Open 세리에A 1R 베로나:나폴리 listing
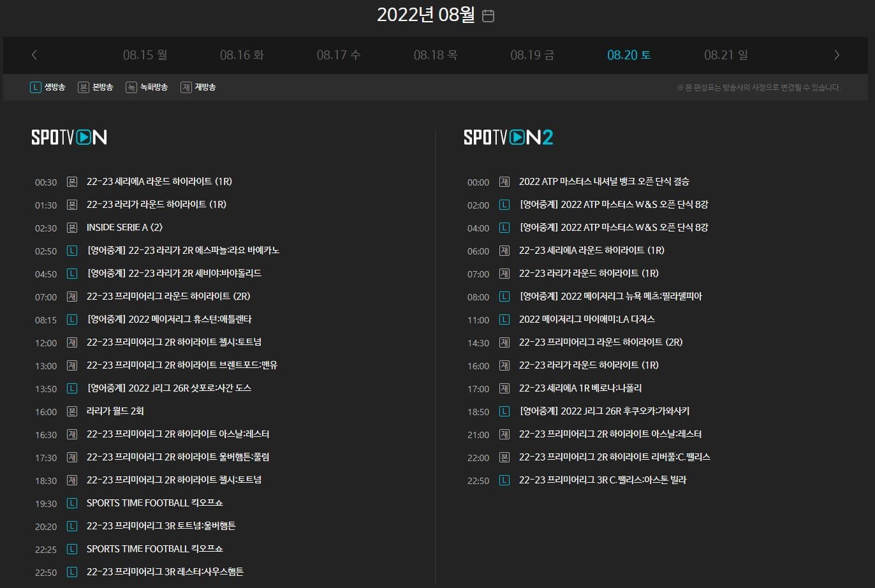875x588 pixels. tap(580, 388)
